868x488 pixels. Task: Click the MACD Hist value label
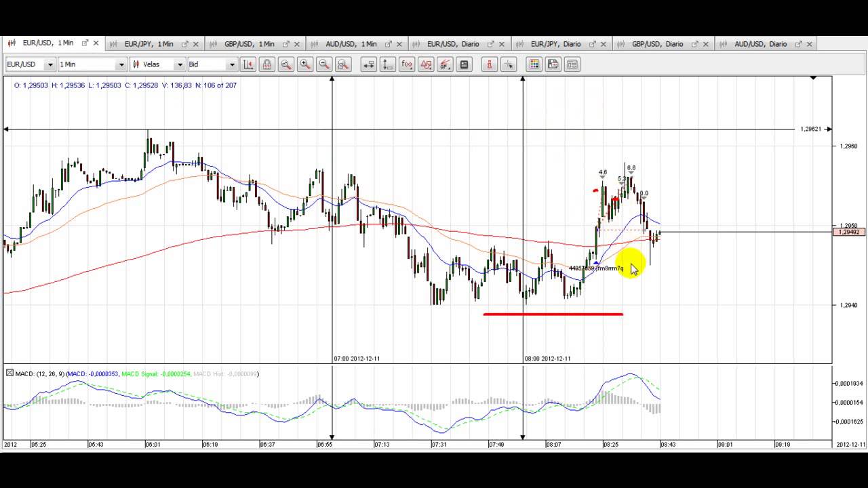click(225, 374)
